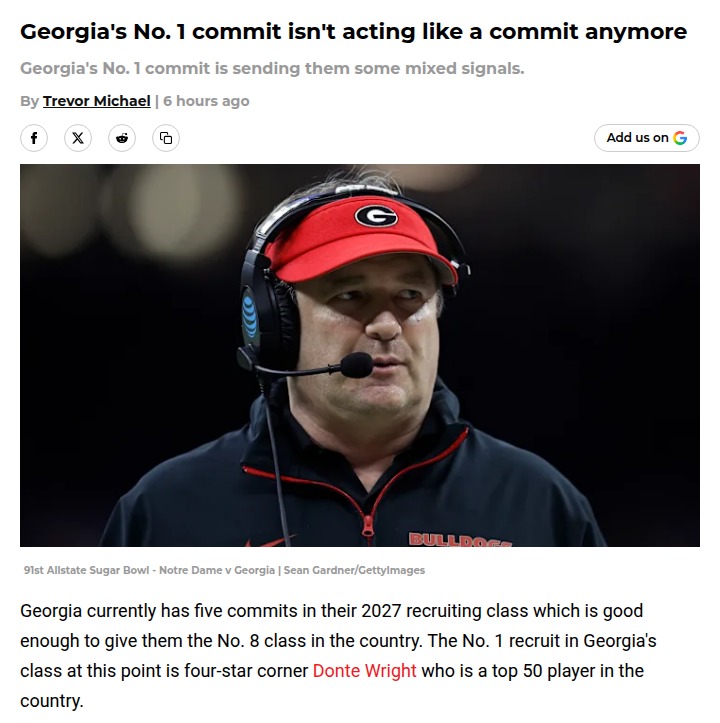Click the Georgia G logo on visor

coord(376,214)
